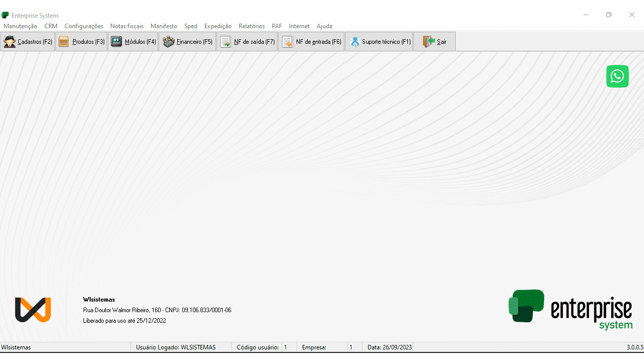Click the green WhatsApp icon
Image resolution: width=644 pixels, height=362 pixels.
[617, 77]
